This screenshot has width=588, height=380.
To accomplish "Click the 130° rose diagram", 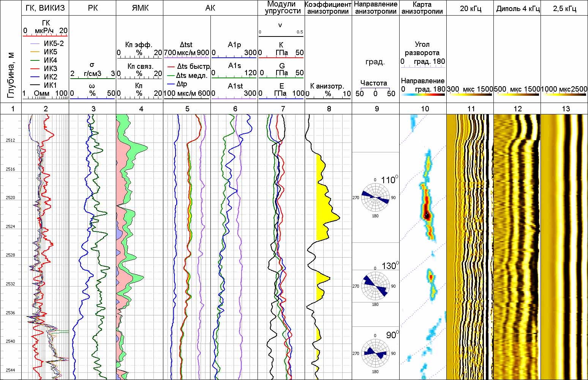I will [x=375, y=286].
